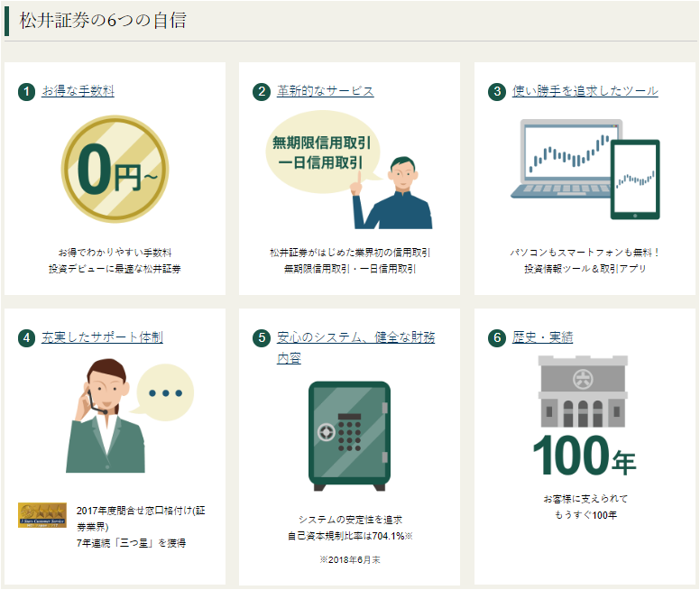Viewport: 700px width, 590px height.
Task: Click the 100年 graphic
Action: point(585,456)
